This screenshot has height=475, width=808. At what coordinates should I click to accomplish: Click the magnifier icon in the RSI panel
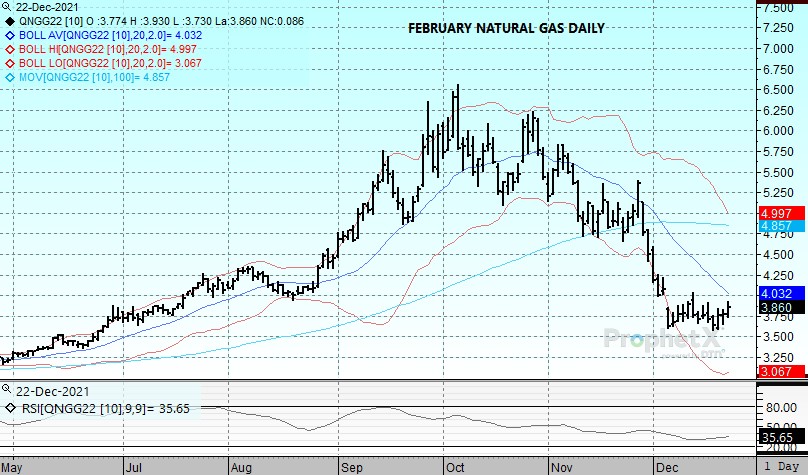pos(8,389)
